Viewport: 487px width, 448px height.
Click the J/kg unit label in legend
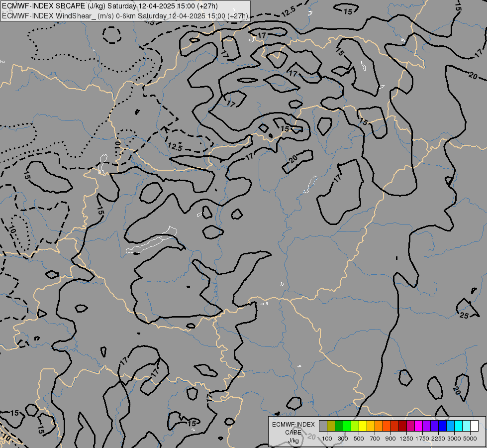[293, 441]
